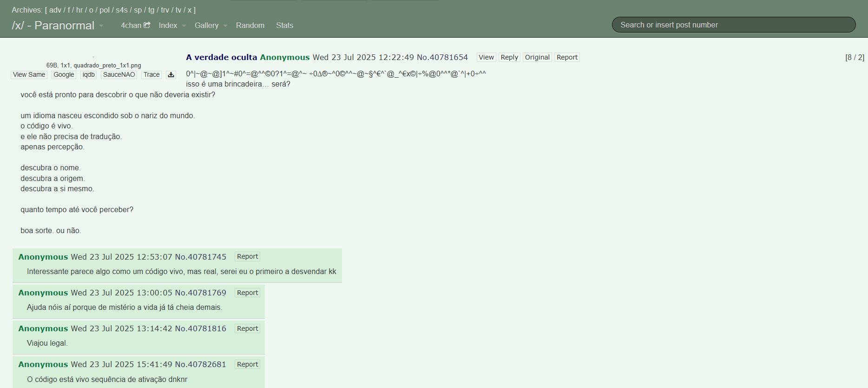Report post No.40781816
The width and height of the screenshot is (868, 388).
click(247, 328)
